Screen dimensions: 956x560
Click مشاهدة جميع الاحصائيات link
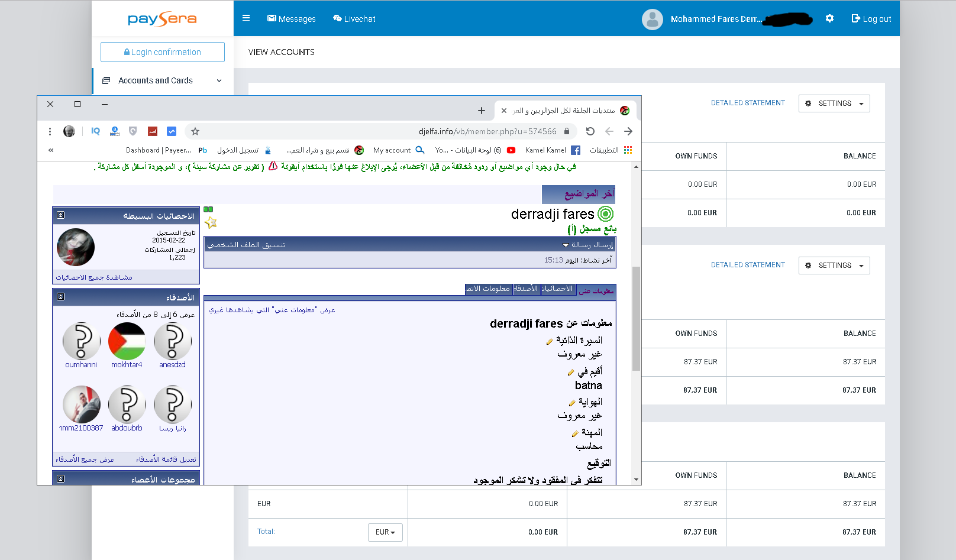(94, 277)
